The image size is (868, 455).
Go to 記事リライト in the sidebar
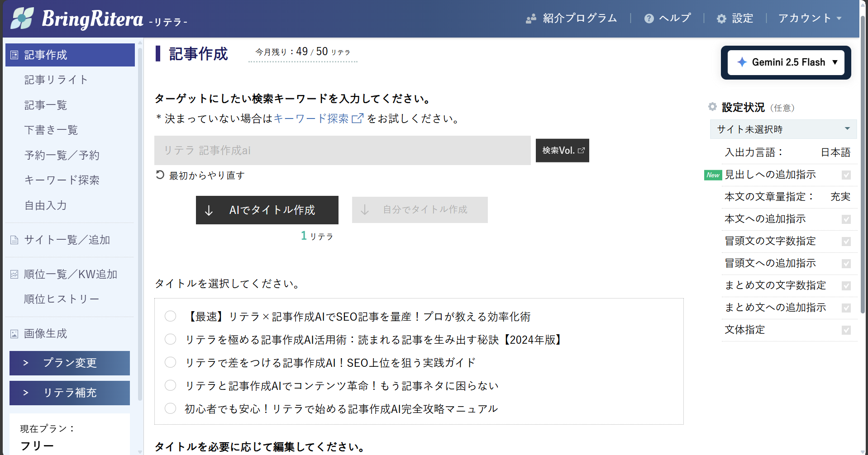coord(56,80)
